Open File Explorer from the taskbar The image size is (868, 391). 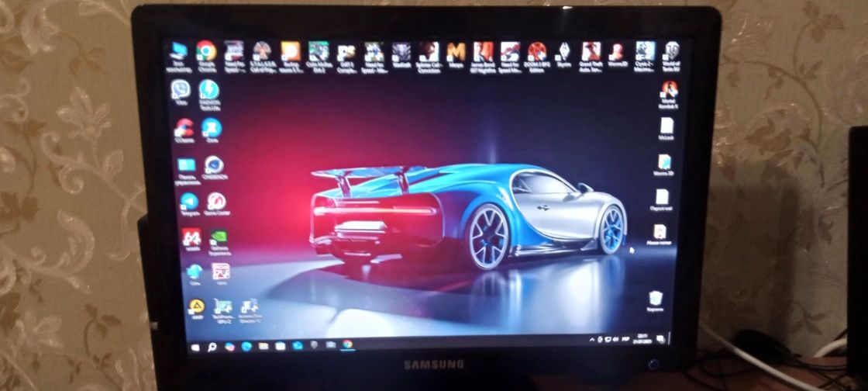tap(263, 346)
